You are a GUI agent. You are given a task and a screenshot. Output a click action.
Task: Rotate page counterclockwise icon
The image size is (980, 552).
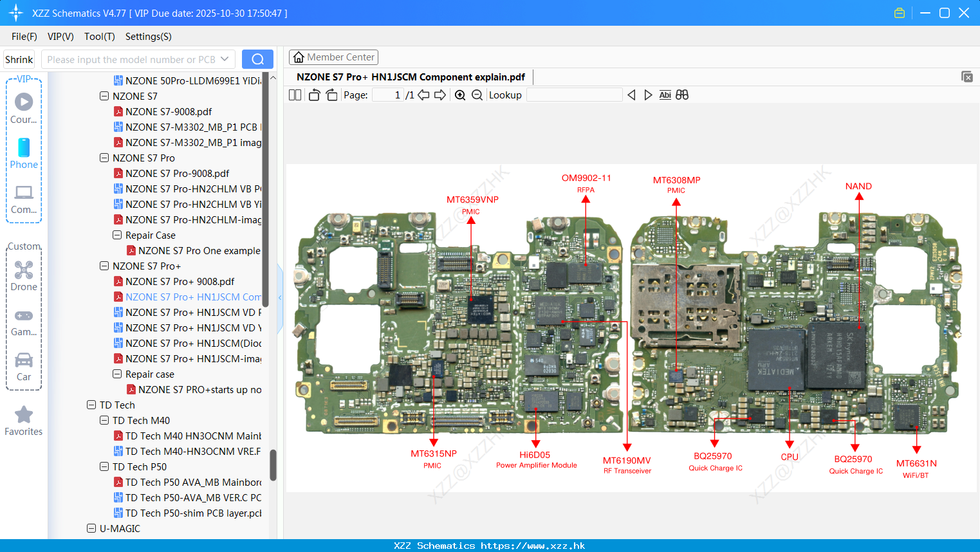coord(314,95)
